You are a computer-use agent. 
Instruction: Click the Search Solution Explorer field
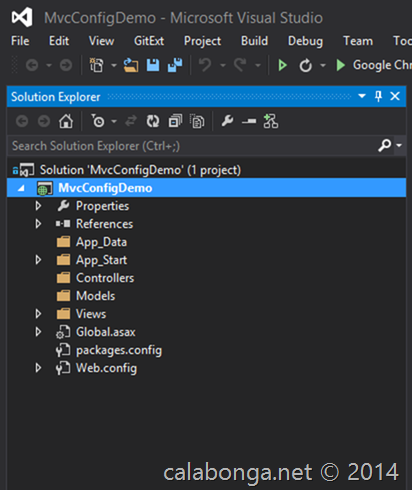pos(192,146)
